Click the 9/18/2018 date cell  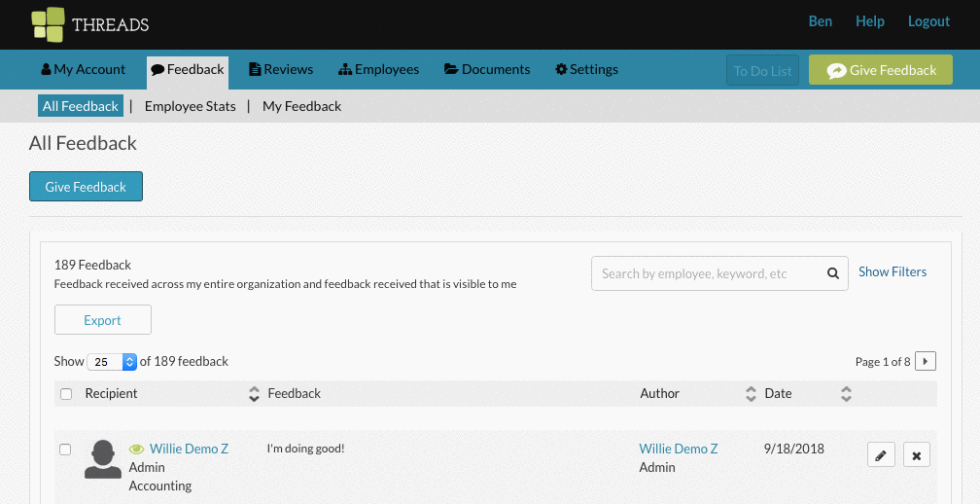[x=793, y=449]
